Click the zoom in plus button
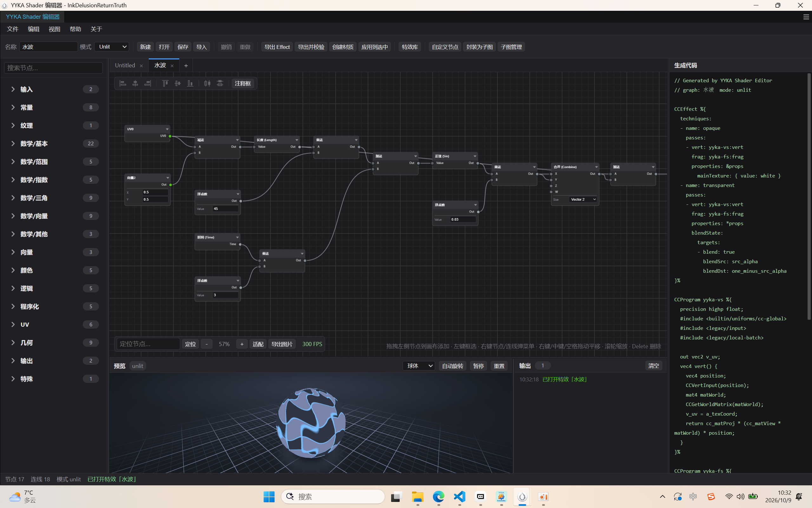Screen dimensions: 812x508 click(x=242, y=344)
